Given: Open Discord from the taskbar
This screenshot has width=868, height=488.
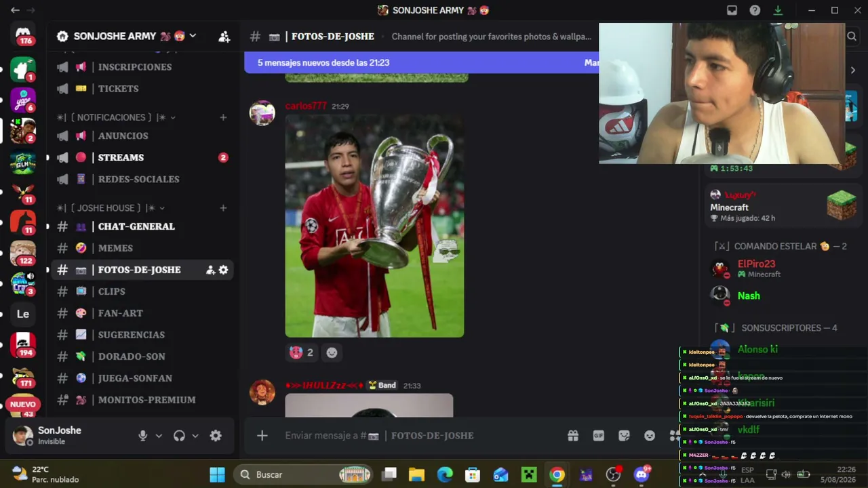Looking at the screenshot, I should 642,474.
